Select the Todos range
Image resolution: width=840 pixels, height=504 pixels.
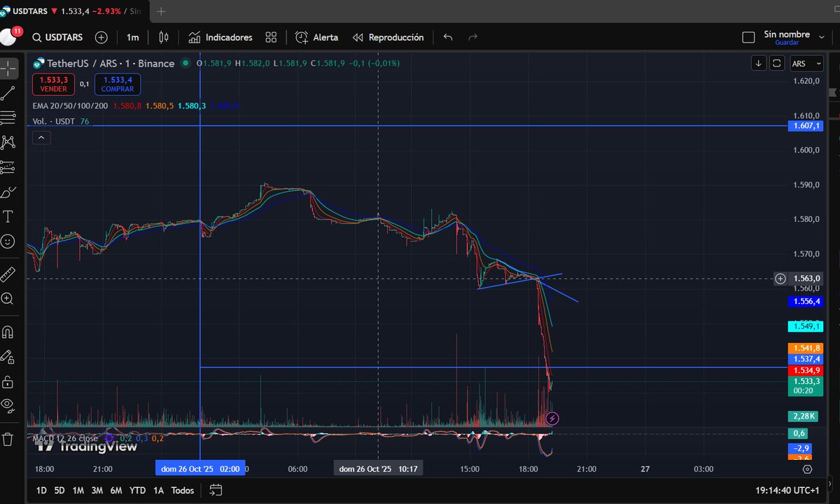pyautogui.click(x=183, y=490)
